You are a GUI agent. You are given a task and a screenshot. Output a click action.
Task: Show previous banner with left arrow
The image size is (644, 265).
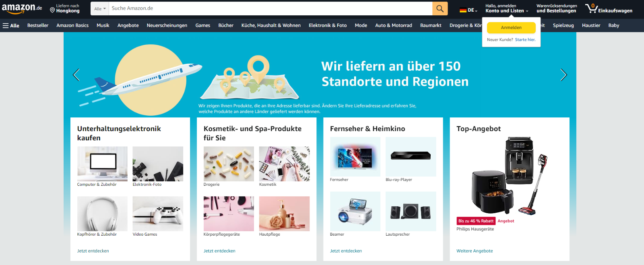point(76,74)
